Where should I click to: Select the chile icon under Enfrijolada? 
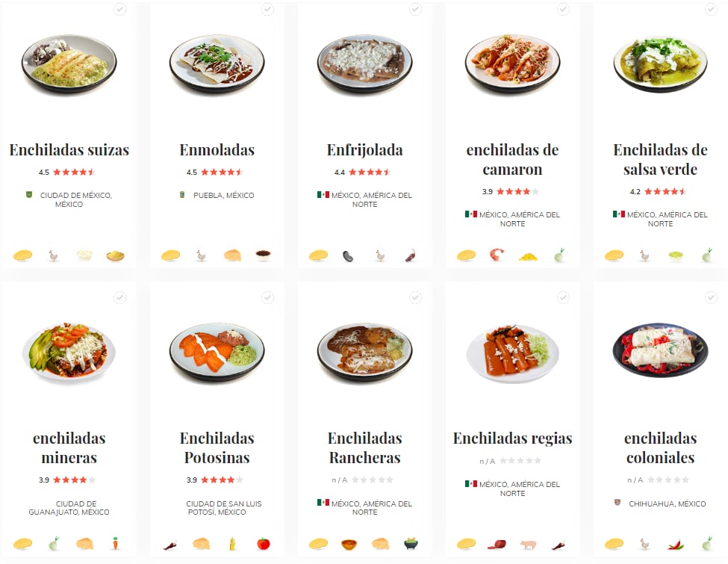410,255
